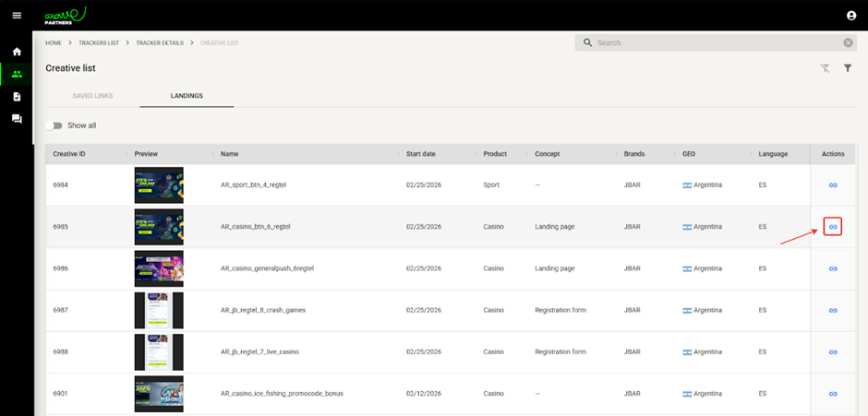The height and width of the screenshot is (416, 868).
Task: Go to Home via sidebar house icon
Action: coord(17,52)
